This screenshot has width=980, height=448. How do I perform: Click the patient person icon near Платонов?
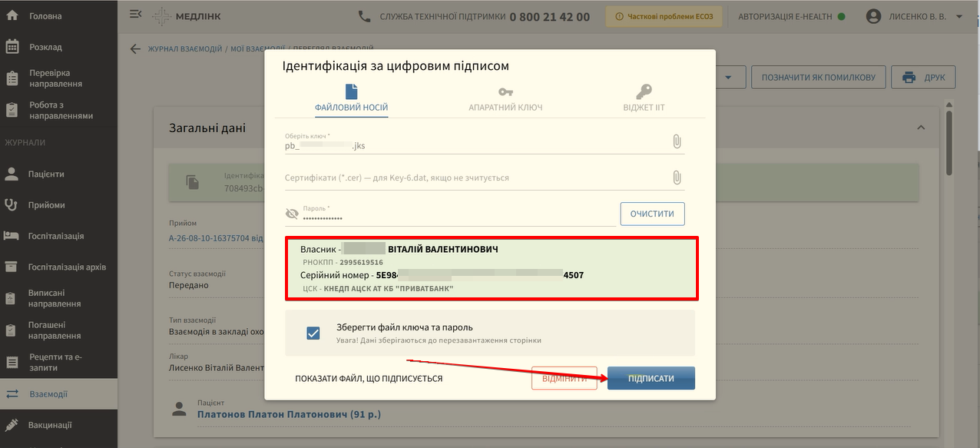[180, 409]
